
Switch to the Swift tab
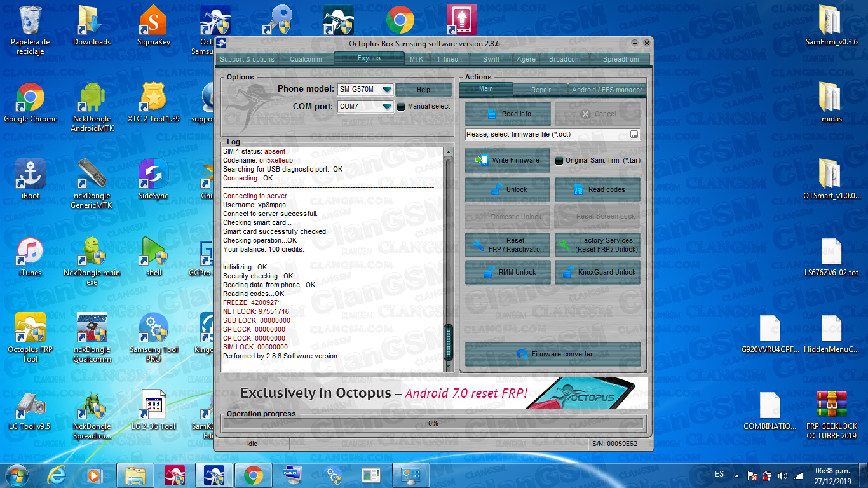click(x=491, y=59)
